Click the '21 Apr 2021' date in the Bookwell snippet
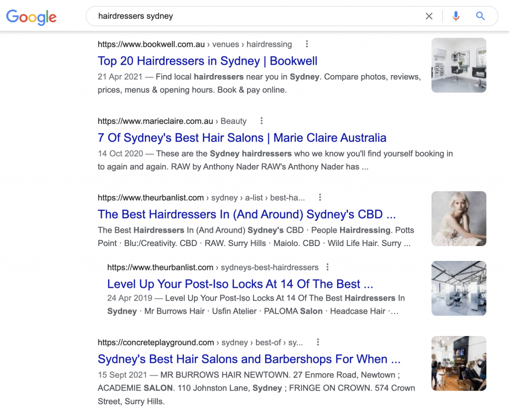Viewport: 509px width, 420px height. (120, 77)
